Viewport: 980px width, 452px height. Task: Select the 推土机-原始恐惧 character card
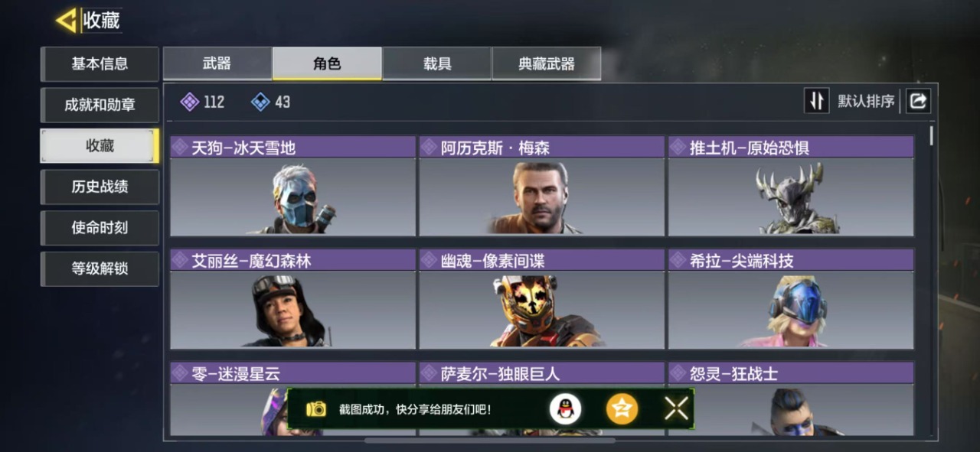coord(791,186)
